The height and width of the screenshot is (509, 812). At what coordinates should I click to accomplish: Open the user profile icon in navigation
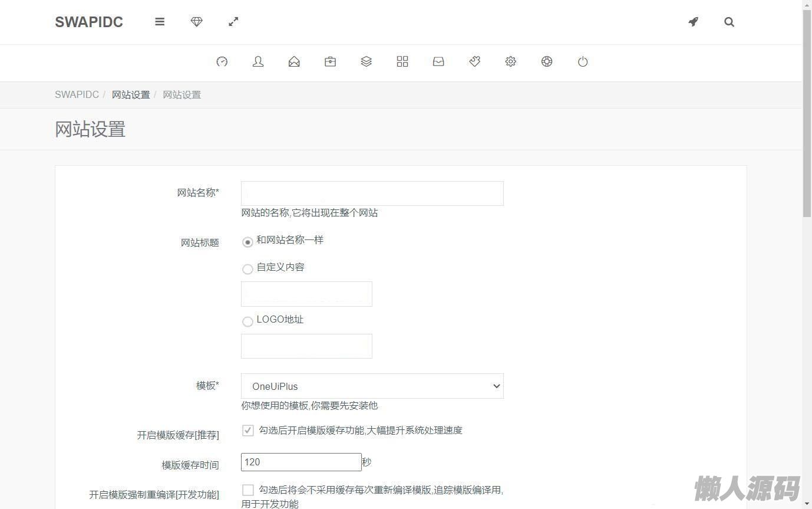click(258, 61)
